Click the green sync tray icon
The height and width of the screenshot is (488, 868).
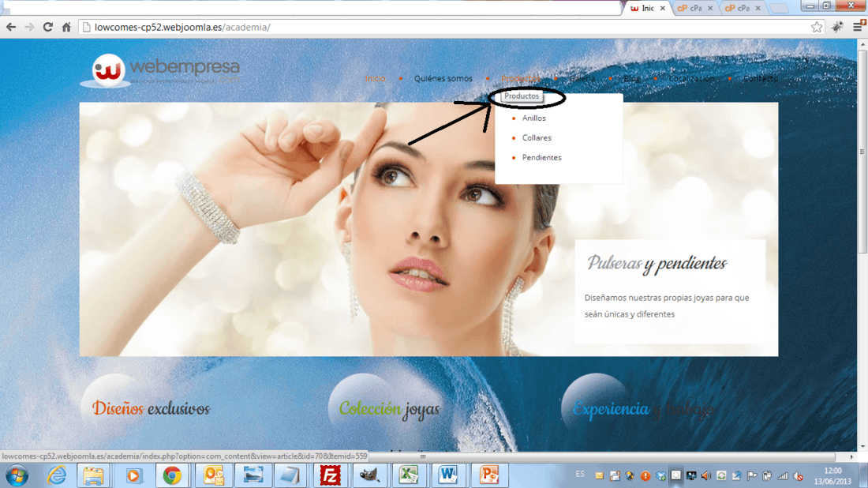click(x=721, y=476)
